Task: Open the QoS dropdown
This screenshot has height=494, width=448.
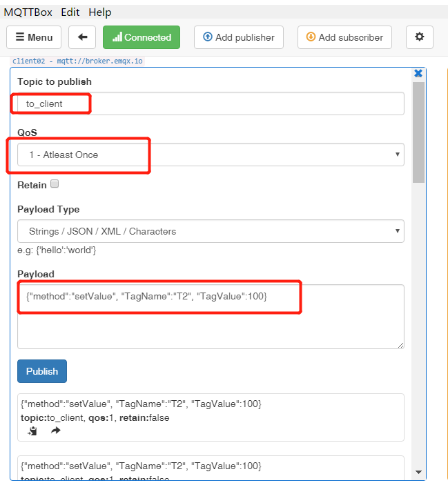Action: click(x=211, y=155)
